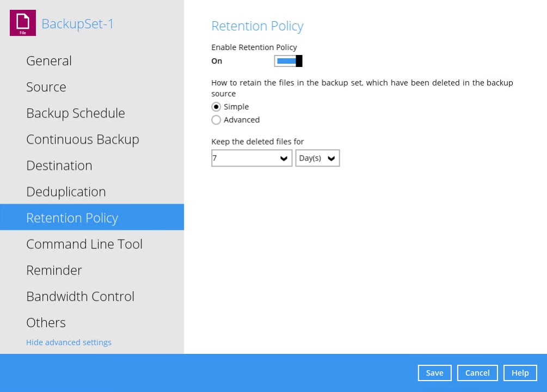Click the BackupSet-1 file icon

pos(22,23)
